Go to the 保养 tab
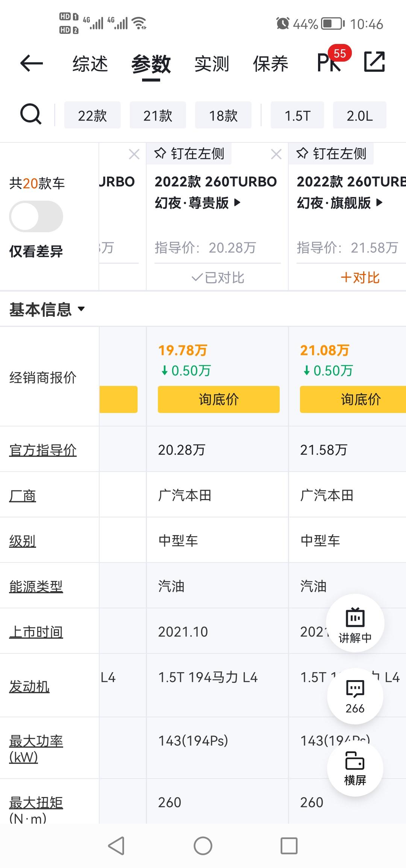406x868 pixels. [x=271, y=64]
